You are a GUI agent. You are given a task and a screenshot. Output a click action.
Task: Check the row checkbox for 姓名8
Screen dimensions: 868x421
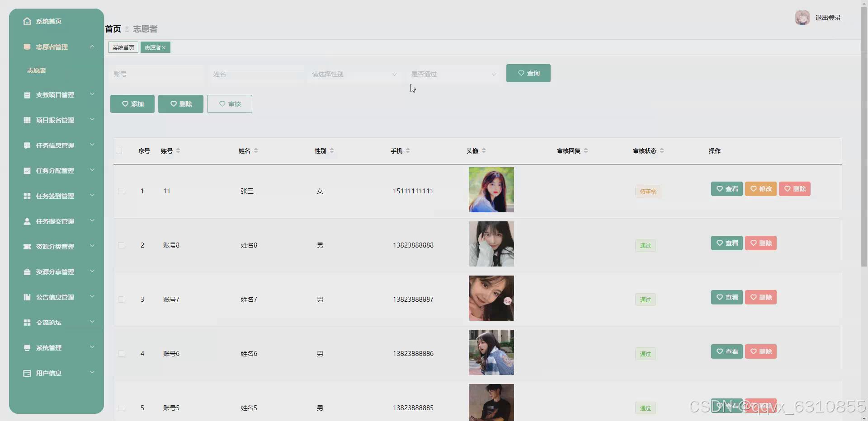[121, 245]
